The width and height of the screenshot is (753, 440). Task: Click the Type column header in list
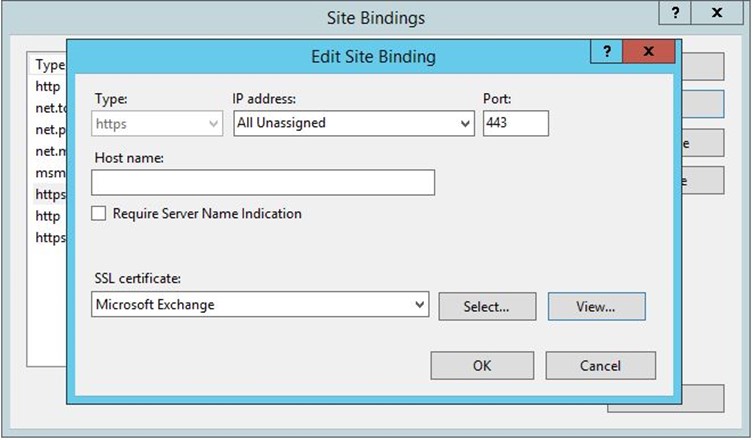tap(49, 64)
